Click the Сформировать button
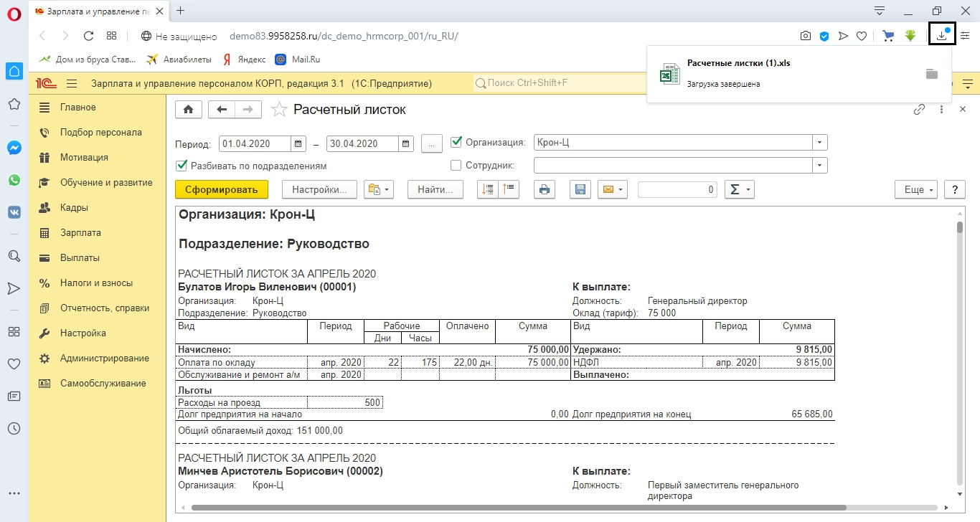The height and width of the screenshot is (522, 980). point(221,189)
